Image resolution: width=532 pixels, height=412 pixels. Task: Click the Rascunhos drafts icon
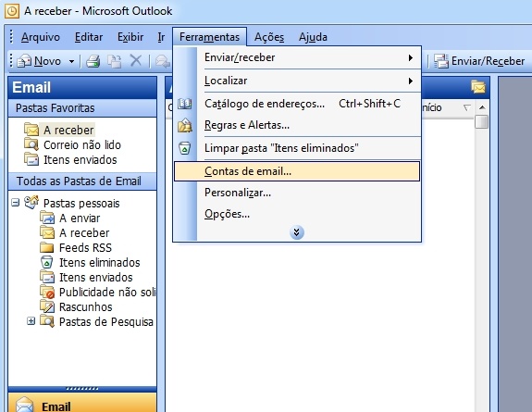coord(47,306)
